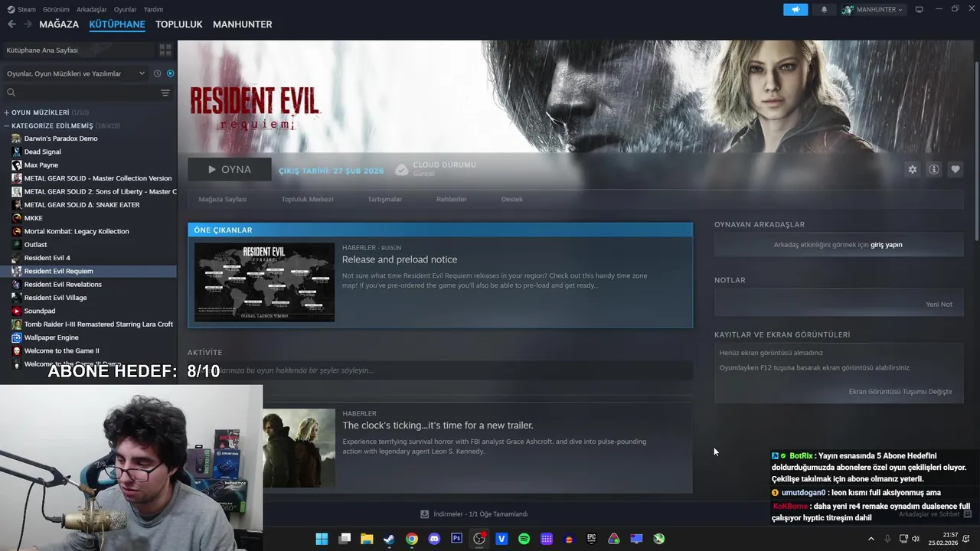The image size is (980, 551).
Task: Collapse the KATEGORİZE EDİLMEMİŞ category
Action: click(x=7, y=126)
